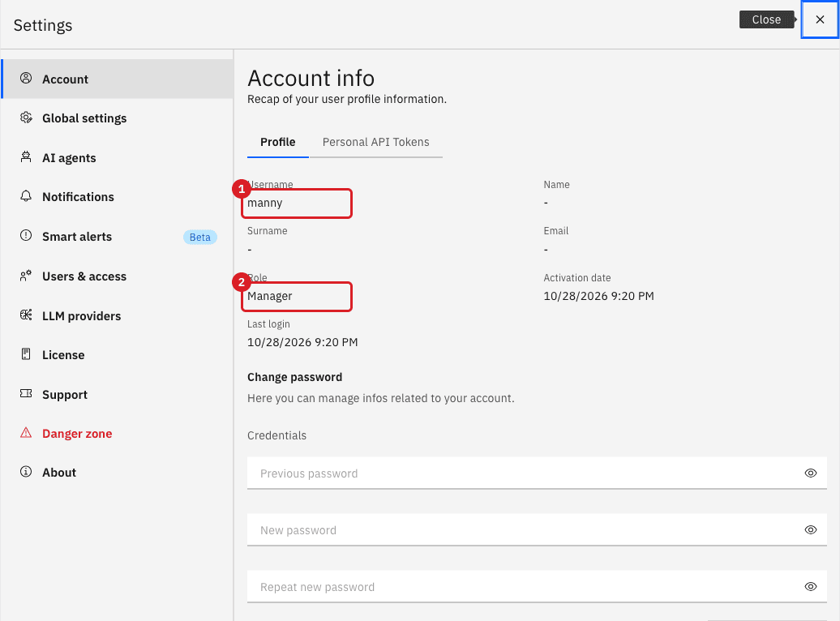Click the Support ticket icon
Screen dimensions: 840x621
point(26,394)
